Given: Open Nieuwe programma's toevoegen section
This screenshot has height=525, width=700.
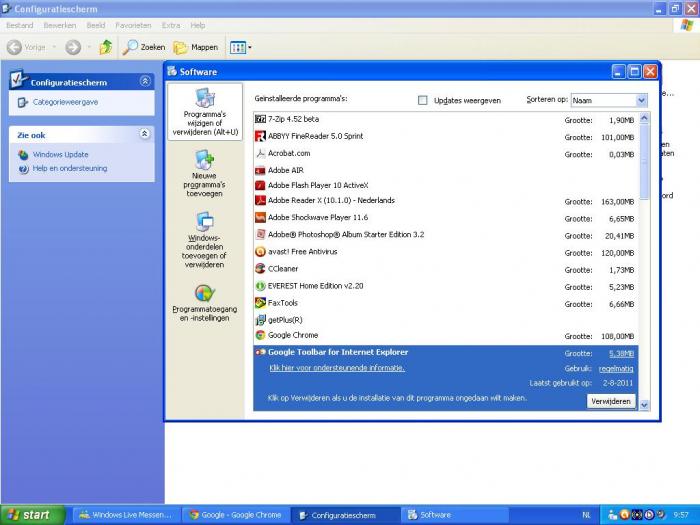Looking at the screenshot, I should tap(204, 174).
